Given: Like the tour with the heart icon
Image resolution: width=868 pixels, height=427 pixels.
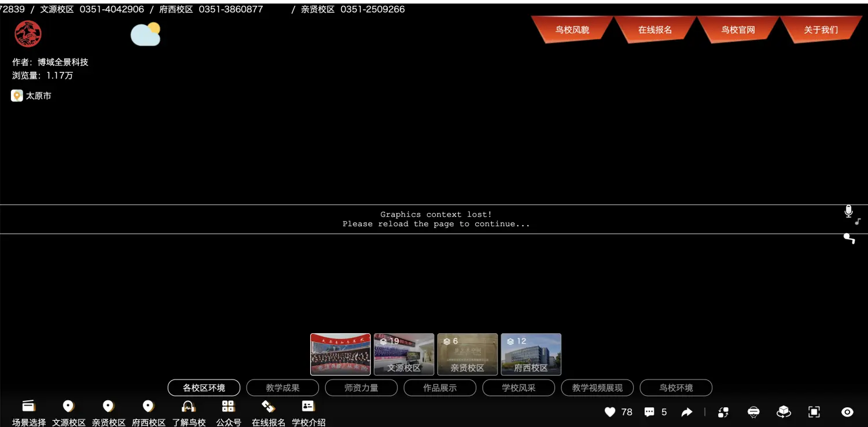Looking at the screenshot, I should pyautogui.click(x=610, y=412).
